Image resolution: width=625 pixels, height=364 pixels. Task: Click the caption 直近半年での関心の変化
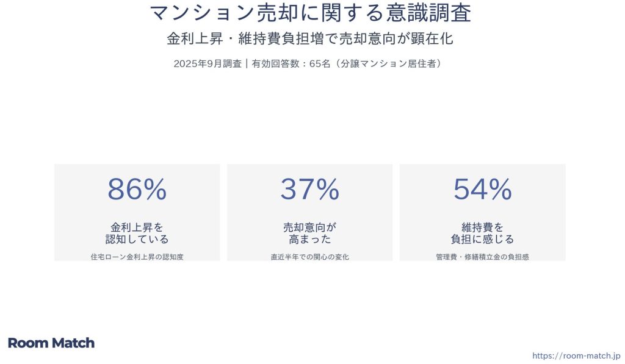[309, 257]
